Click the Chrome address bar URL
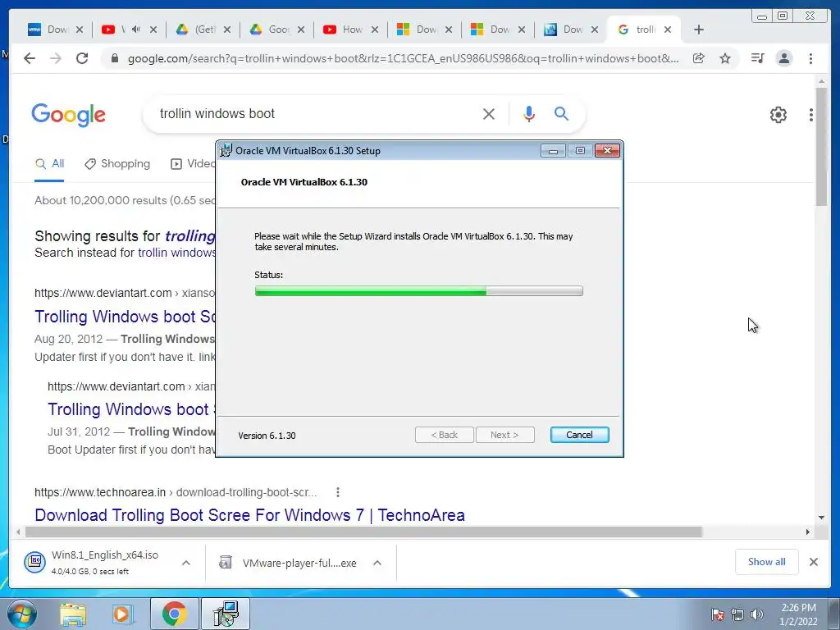The image size is (840, 630). pyautogui.click(x=403, y=58)
